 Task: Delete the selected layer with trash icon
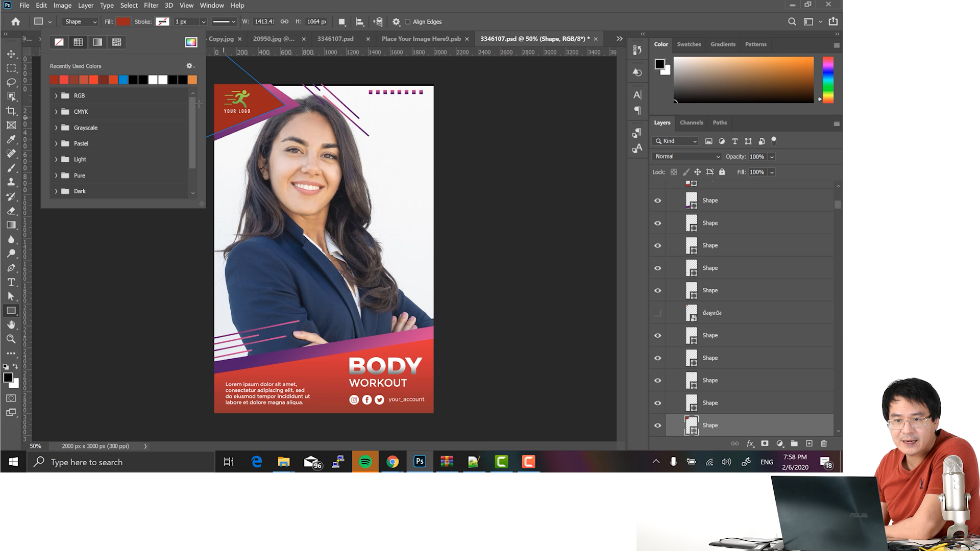tap(824, 444)
